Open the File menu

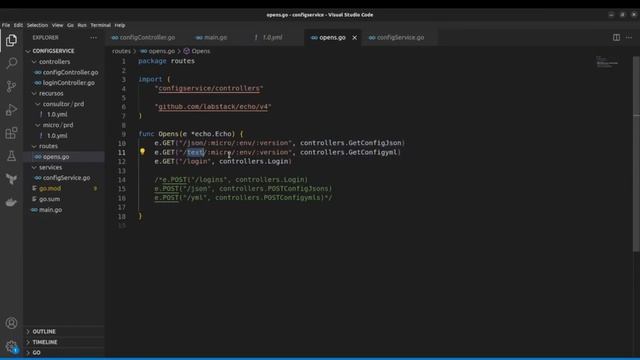click(x=6, y=25)
